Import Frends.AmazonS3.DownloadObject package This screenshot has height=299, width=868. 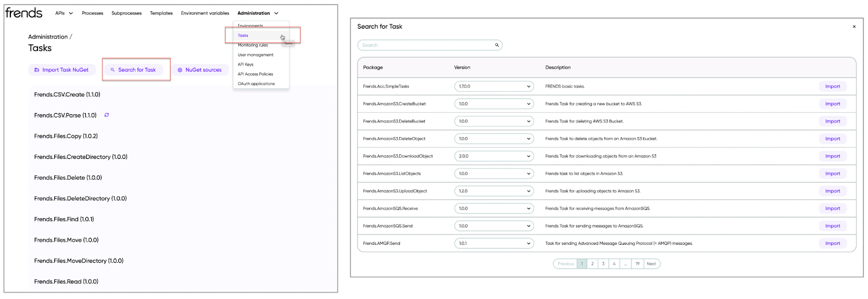[832, 156]
